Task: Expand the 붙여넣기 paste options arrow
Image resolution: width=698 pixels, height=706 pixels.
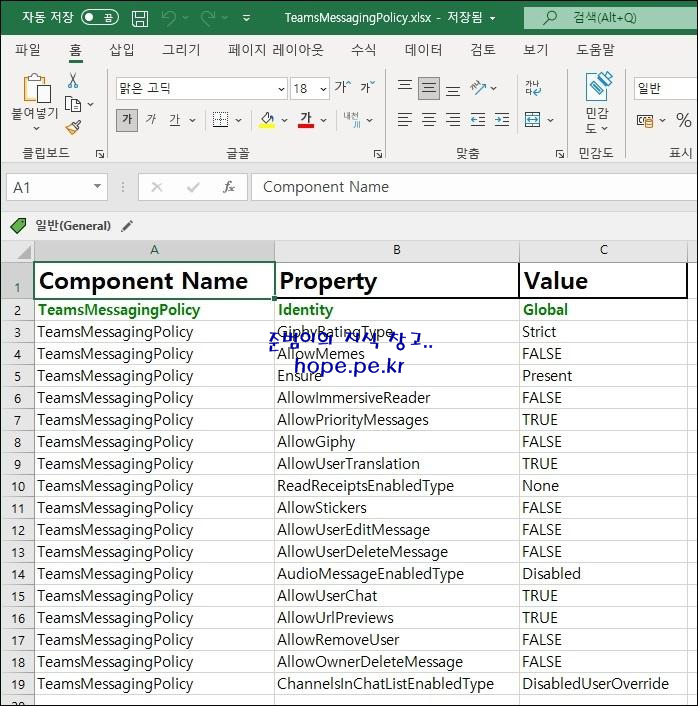Action: click(36, 128)
